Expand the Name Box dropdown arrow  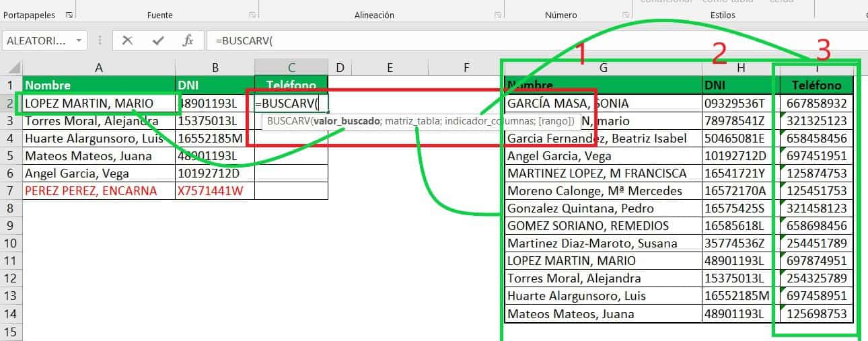click(79, 40)
